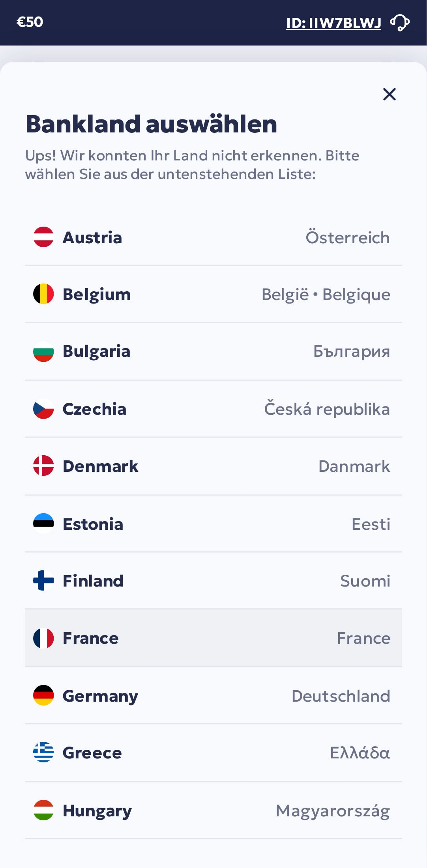The width and height of the screenshot is (427, 868).
Task: Choose Greece from the list
Action: click(213, 753)
